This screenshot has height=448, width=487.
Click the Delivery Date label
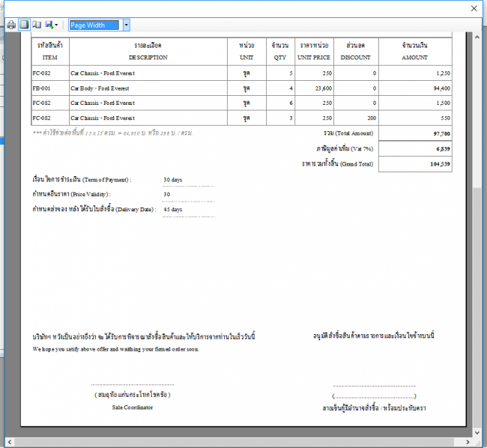click(94, 209)
